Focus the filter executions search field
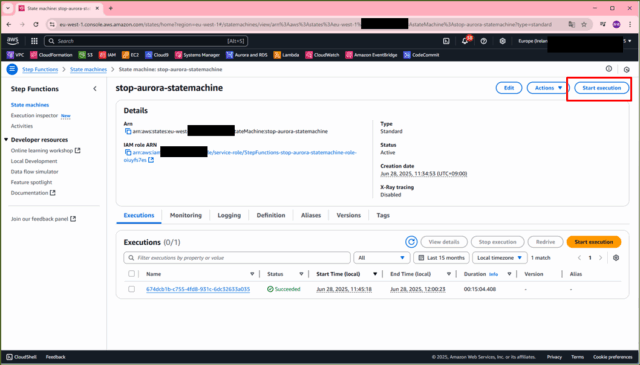Viewport: 640px width, 365px height. tap(237, 258)
